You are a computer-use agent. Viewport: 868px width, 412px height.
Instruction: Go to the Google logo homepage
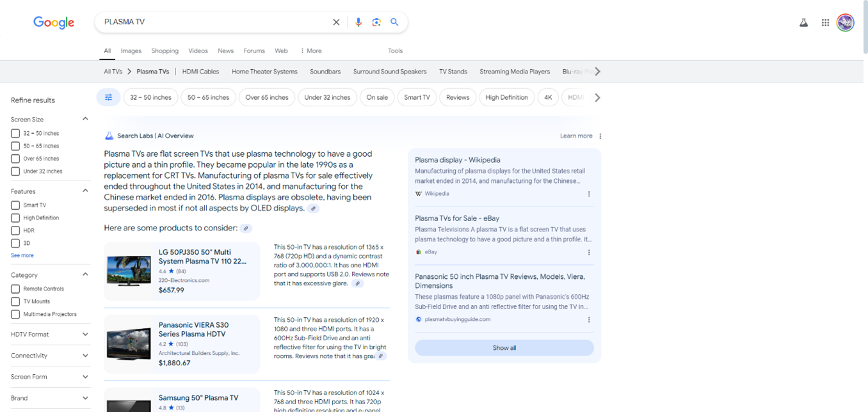[x=54, y=22]
